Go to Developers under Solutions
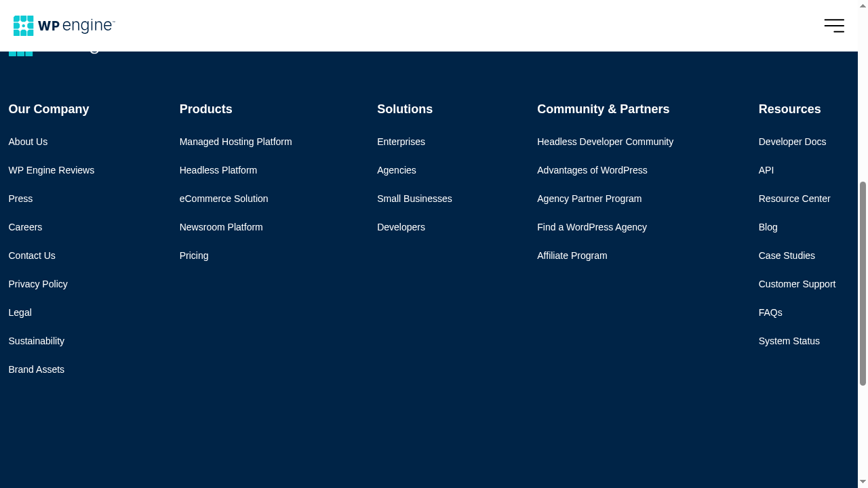 coord(401,227)
